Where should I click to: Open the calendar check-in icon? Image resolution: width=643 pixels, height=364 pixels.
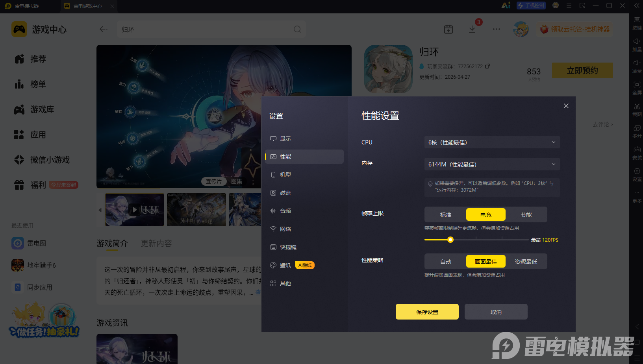tap(448, 29)
